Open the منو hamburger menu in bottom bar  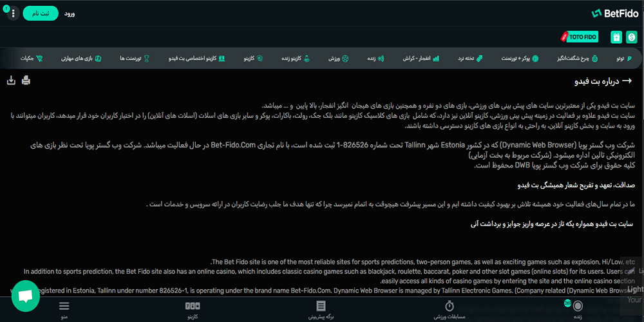pyautogui.click(x=64, y=310)
